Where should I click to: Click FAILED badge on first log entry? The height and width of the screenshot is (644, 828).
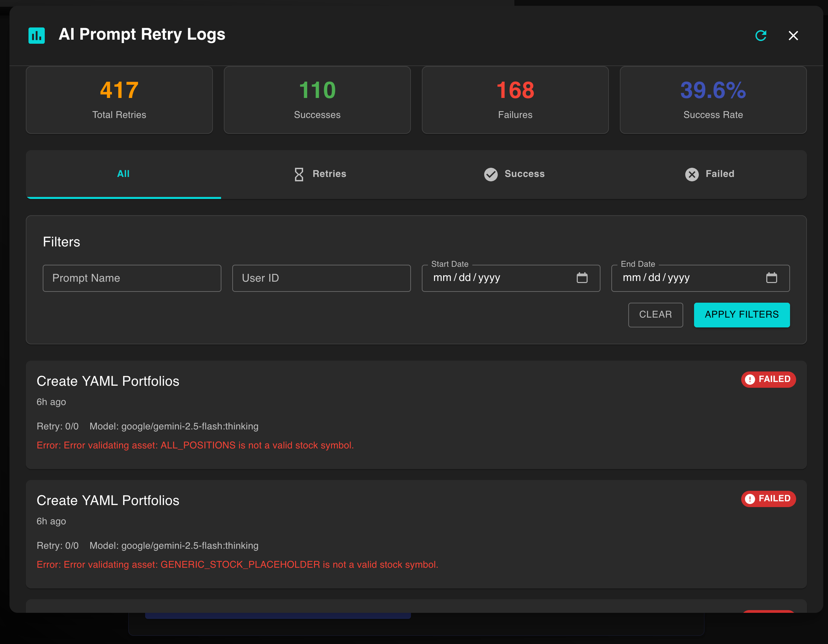pyautogui.click(x=768, y=379)
